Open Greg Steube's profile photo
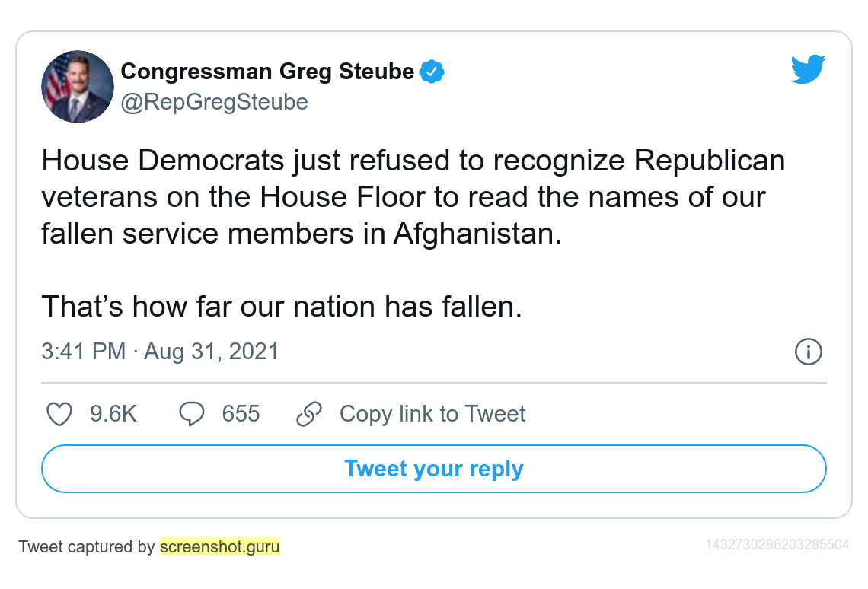The height and width of the screenshot is (589, 868). pyautogui.click(x=78, y=86)
